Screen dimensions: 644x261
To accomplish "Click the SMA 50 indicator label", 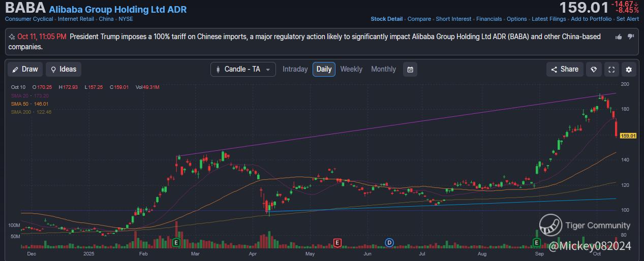I will click(x=30, y=104).
